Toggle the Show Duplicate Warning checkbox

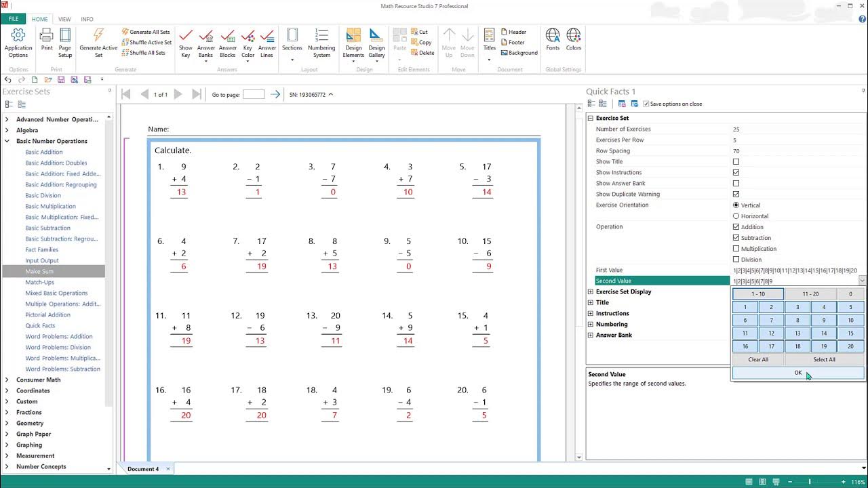[736, 194]
